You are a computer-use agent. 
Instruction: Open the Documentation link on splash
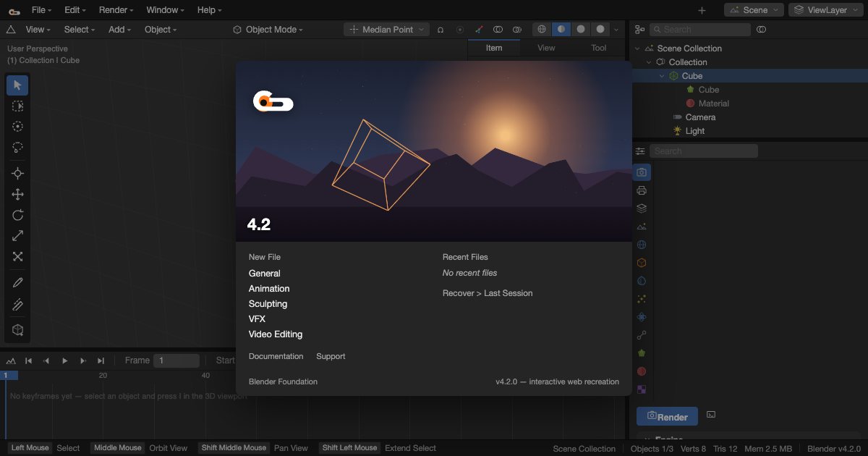click(x=276, y=356)
